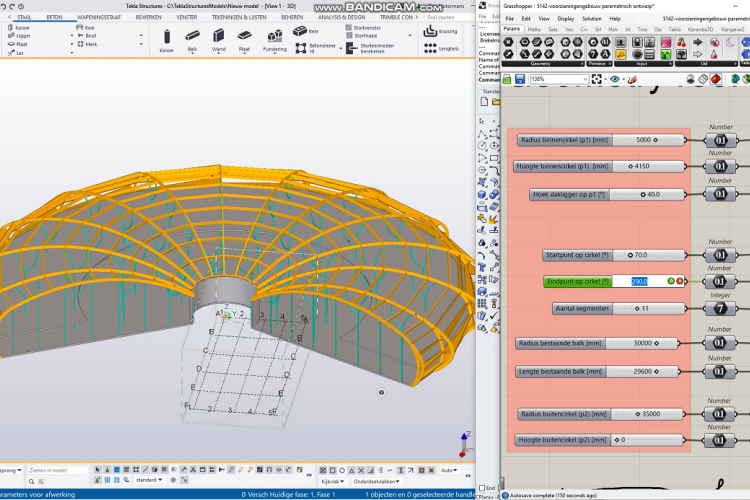750x500 pixels.
Task: Open the BETON ribbon tab
Action: click(54, 17)
